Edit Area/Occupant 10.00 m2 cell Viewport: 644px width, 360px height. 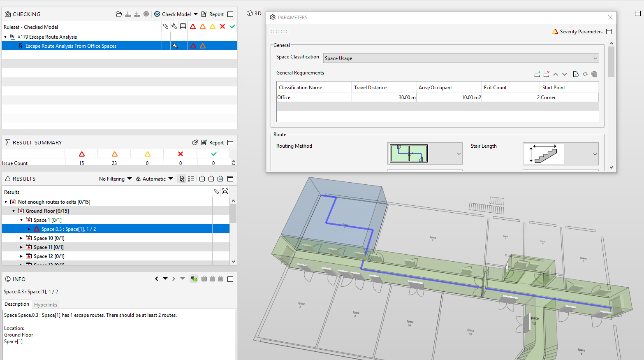449,97
